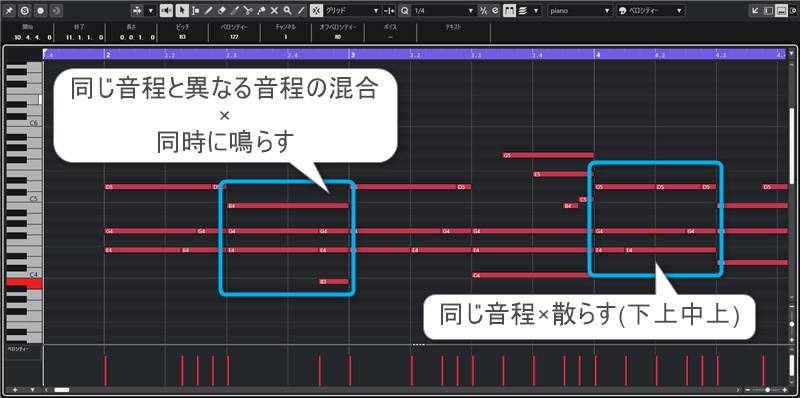The height and width of the screenshot is (398, 800).
Task: Click the grid type icon beside グリッド
Action: point(389,10)
